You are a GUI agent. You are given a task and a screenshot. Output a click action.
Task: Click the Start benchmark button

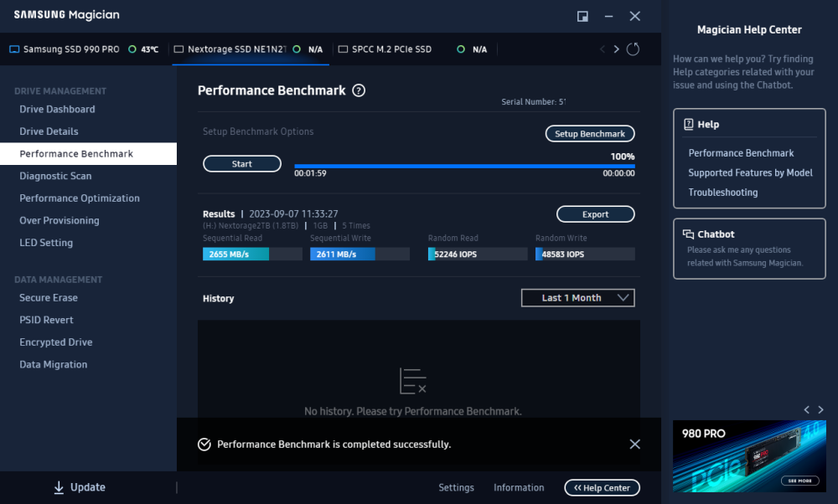242,164
